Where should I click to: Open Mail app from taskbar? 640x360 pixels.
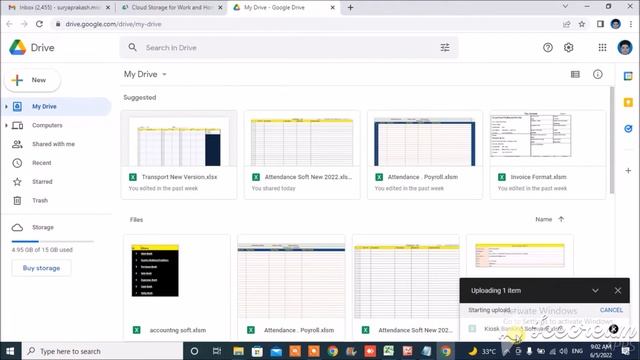click(276, 351)
